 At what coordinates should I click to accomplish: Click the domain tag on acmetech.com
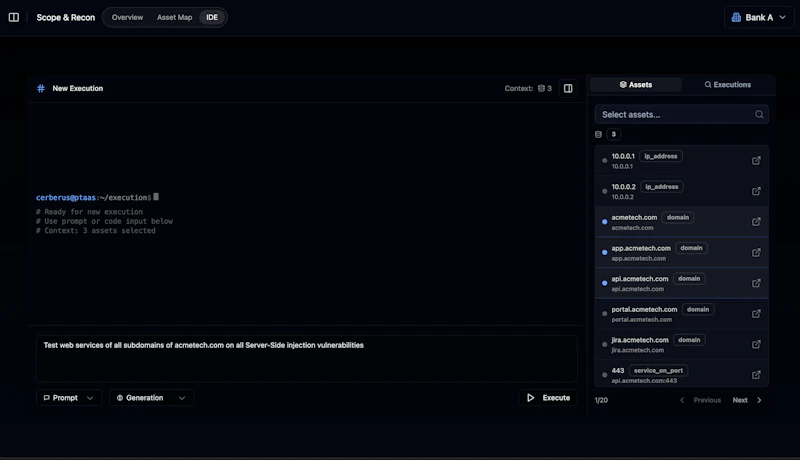pos(678,217)
